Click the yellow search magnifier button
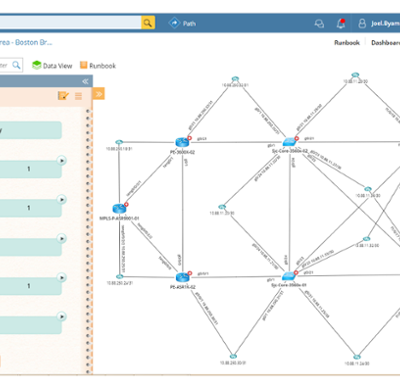The height and width of the screenshot is (388, 400). (148, 23)
